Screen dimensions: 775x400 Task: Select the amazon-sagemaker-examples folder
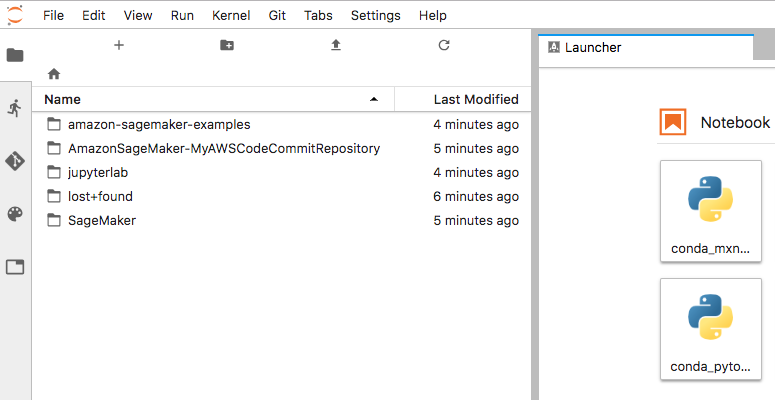click(282, 125)
